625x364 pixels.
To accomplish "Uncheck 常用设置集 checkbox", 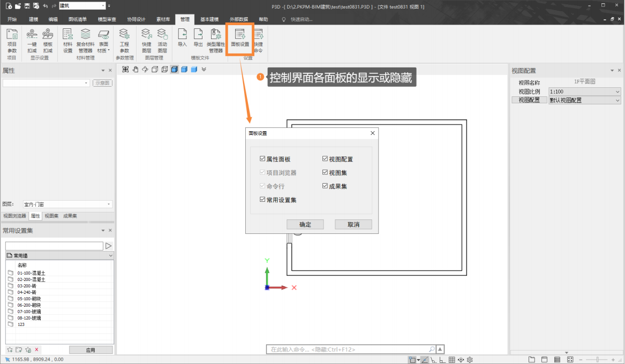I will click(262, 200).
